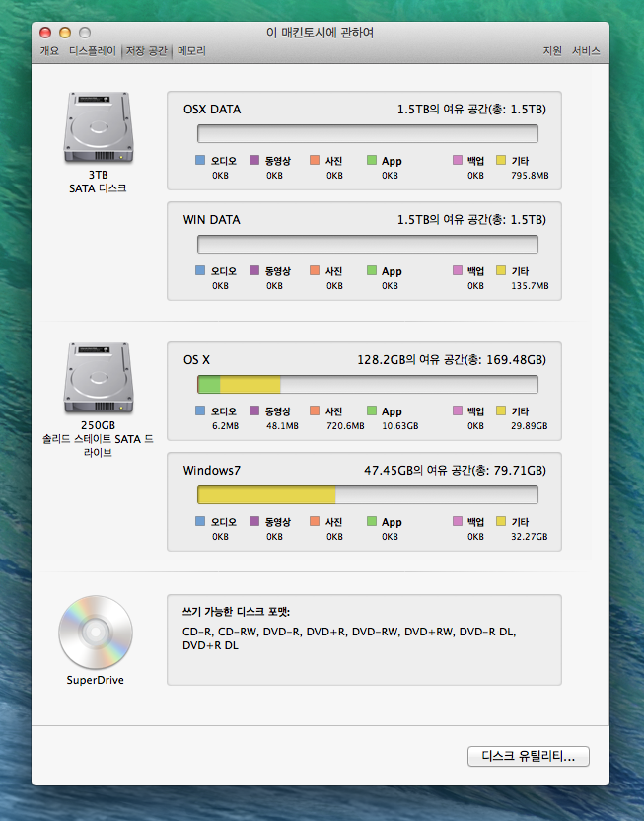Screen dimensions: 644x821
Task: Open the 개요 tab
Action: click(49, 50)
